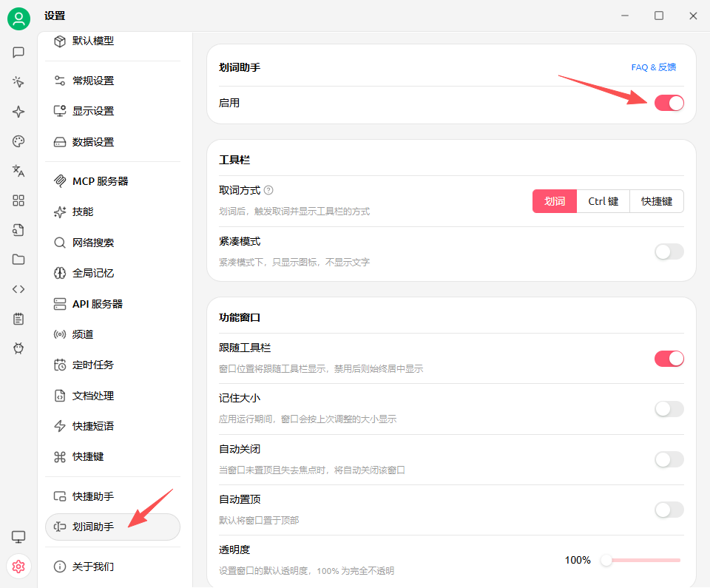This screenshot has height=588, width=710.
Task: Click the 功能窗口 section heading
Action: pyautogui.click(x=240, y=317)
